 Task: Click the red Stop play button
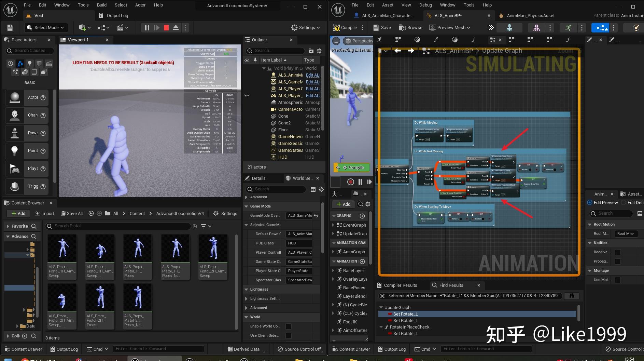[x=166, y=28]
